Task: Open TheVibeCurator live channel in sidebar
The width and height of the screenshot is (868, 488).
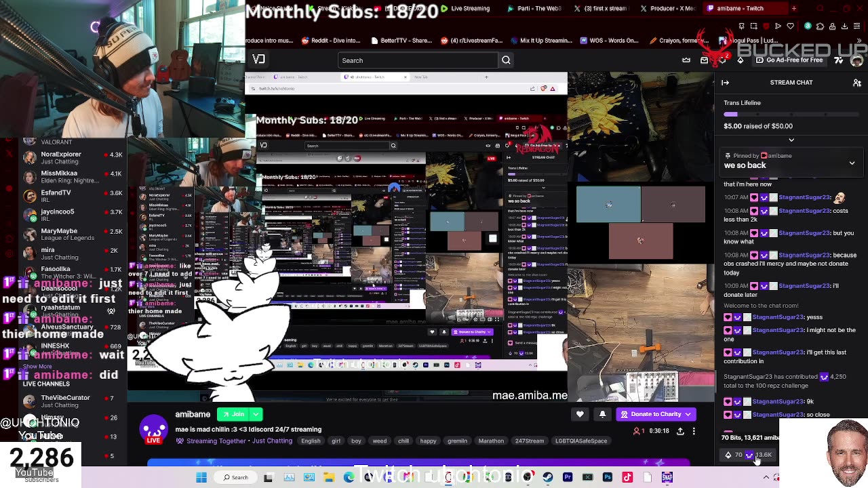Action: click(x=73, y=401)
